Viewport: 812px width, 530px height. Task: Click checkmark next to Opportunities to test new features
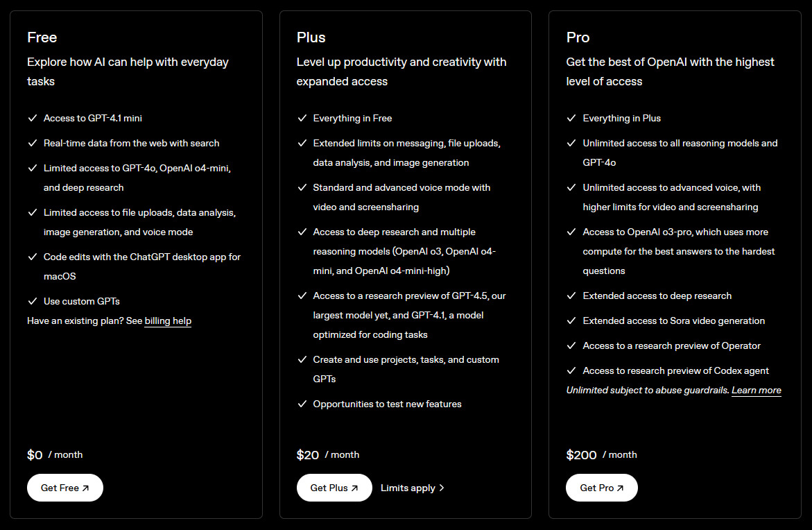302,404
